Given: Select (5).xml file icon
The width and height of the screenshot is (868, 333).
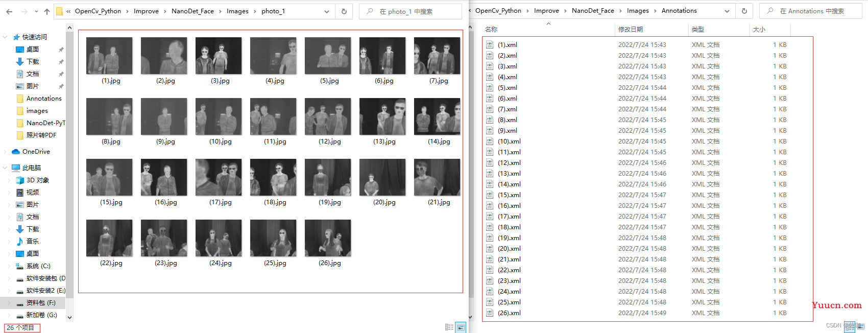Looking at the screenshot, I should (x=490, y=88).
